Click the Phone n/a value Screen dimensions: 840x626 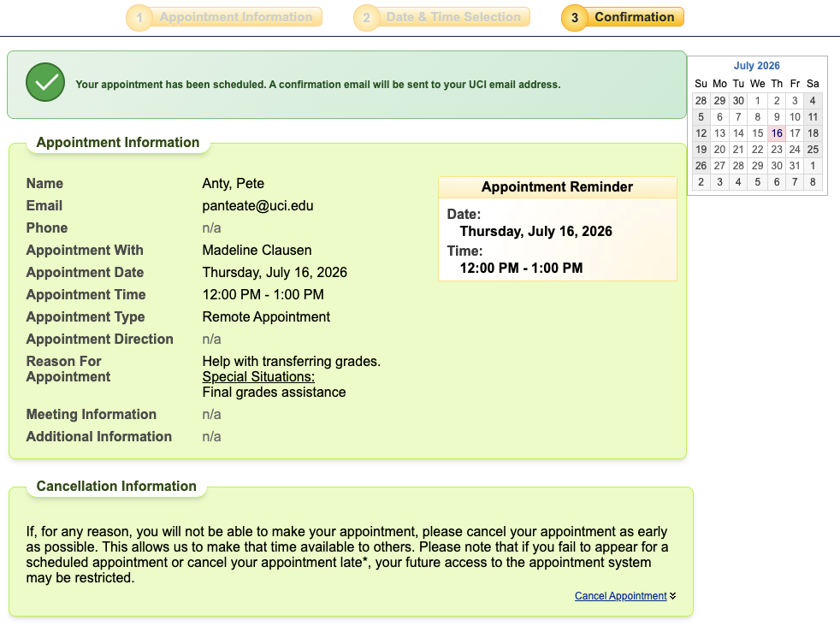pos(211,228)
